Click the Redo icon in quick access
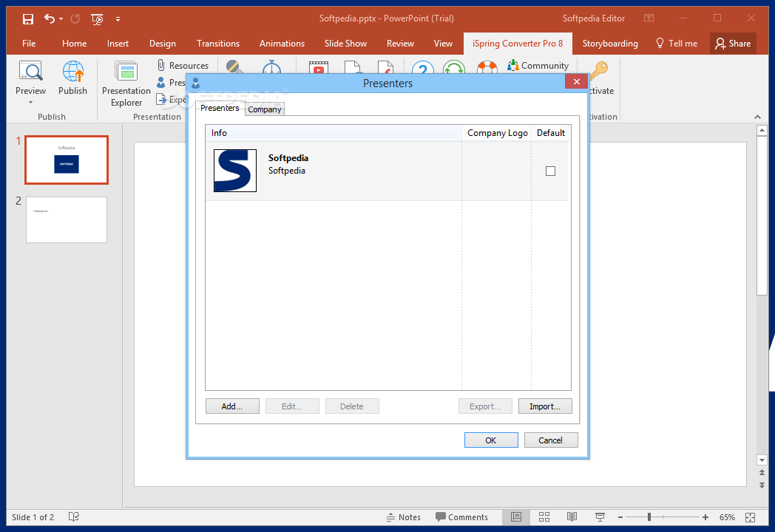The width and height of the screenshot is (775, 532). click(x=75, y=18)
